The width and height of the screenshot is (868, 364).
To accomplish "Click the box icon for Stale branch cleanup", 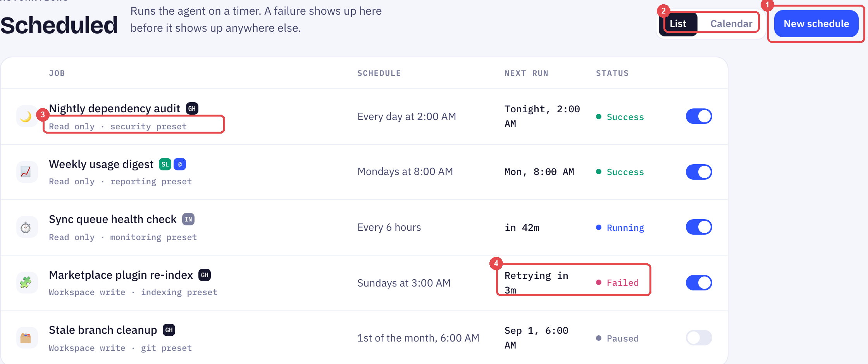I will pyautogui.click(x=26, y=338).
